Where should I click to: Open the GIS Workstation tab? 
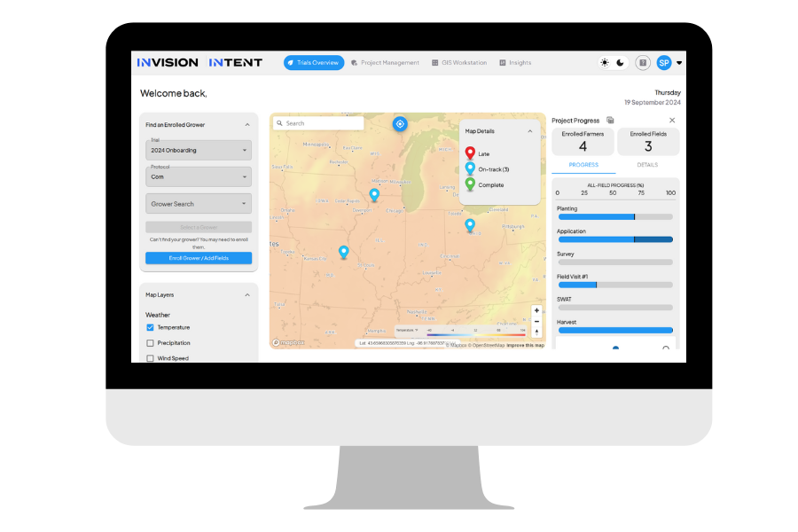click(458, 63)
